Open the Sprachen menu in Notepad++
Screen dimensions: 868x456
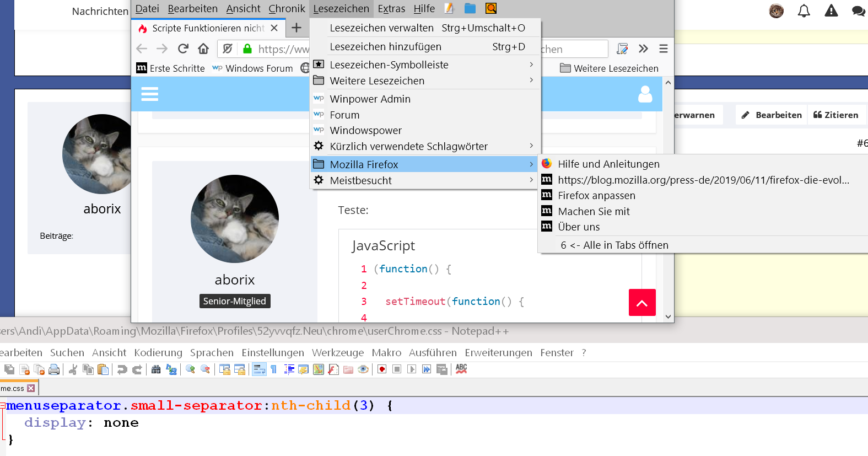(212, 353)
